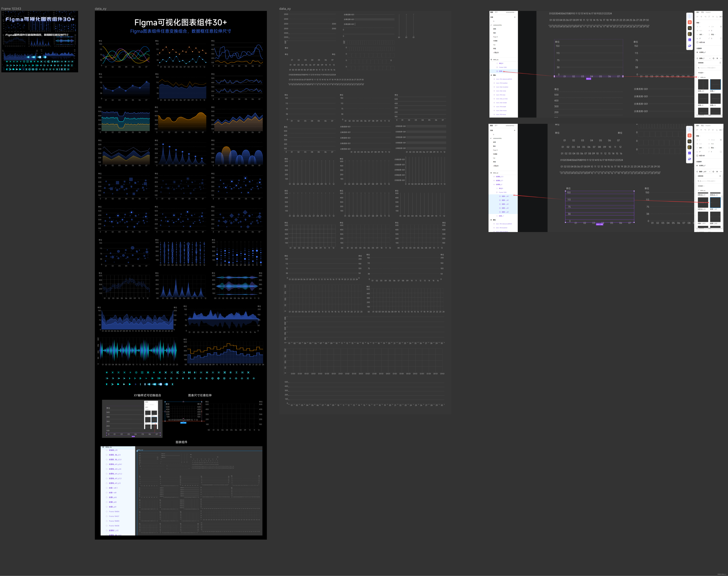Viewport: 728px width, 576px height.
Task: Select 数据轴_y7.2 layer in lower layers panel
Action: 500,177
